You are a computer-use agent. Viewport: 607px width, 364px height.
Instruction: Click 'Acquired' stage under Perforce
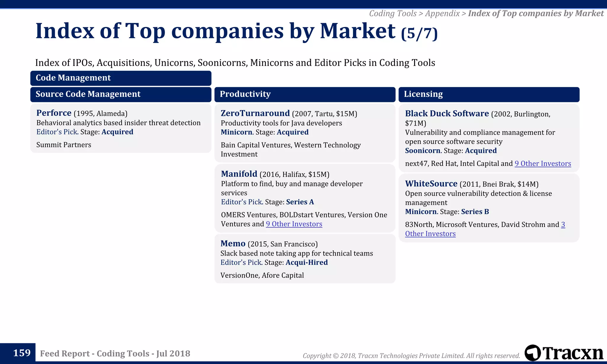click(117, 132)
